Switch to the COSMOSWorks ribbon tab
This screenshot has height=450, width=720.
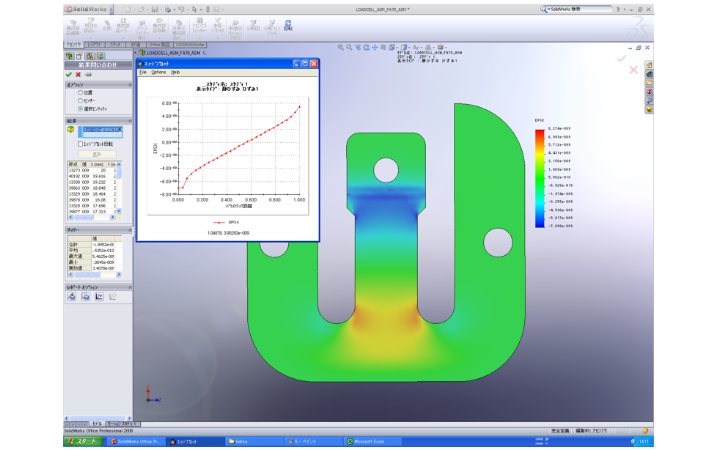point(190,45)
